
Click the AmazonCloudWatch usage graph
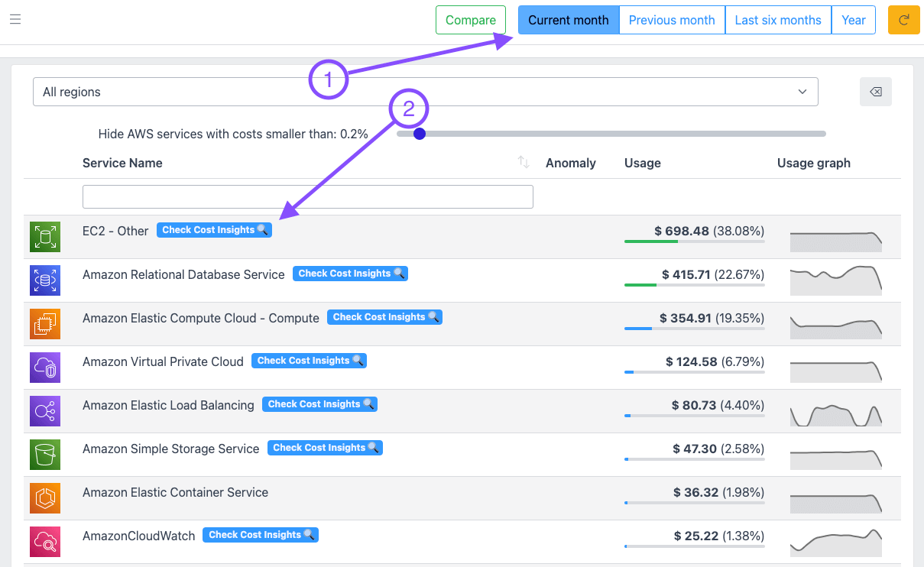pyautogui.click(x=836, y=543)
